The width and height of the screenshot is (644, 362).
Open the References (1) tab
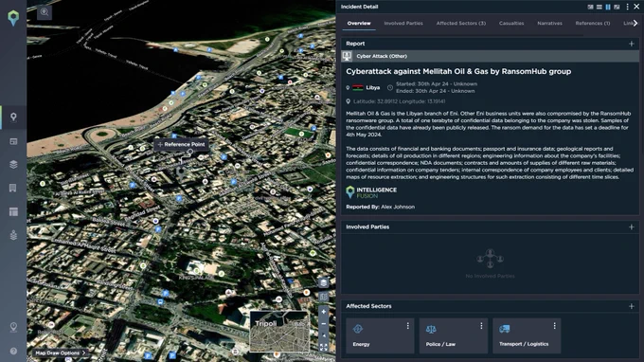tap(592, 24)
